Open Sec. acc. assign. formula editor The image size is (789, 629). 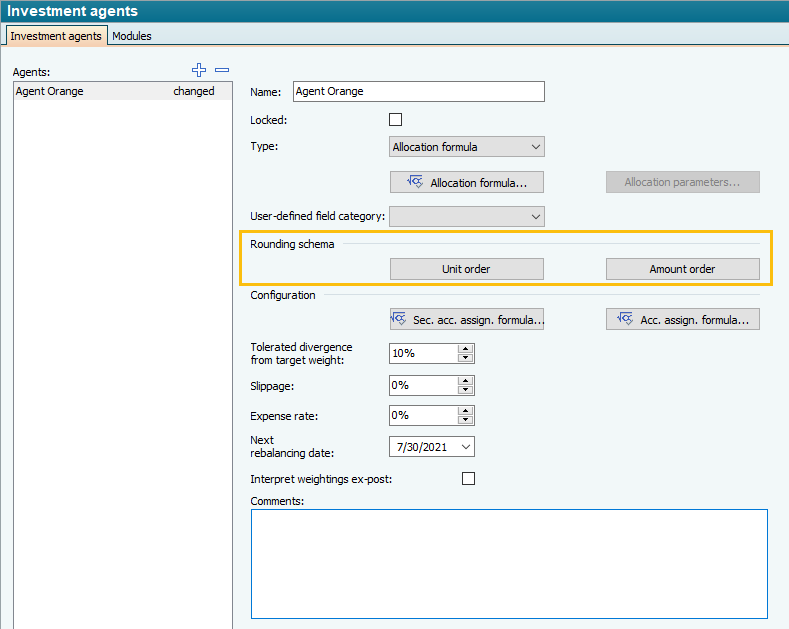click(x=467, y=319)
